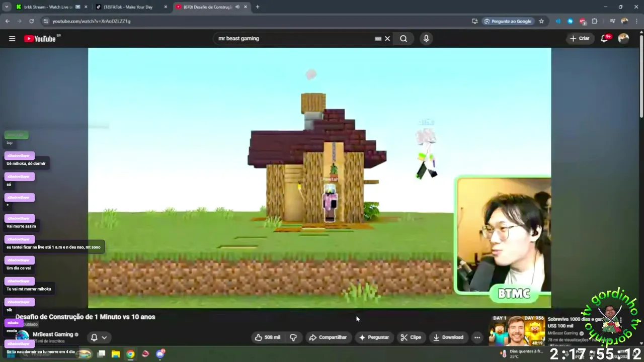Open Chrome three-dot menu

click(x=636, y=21)
